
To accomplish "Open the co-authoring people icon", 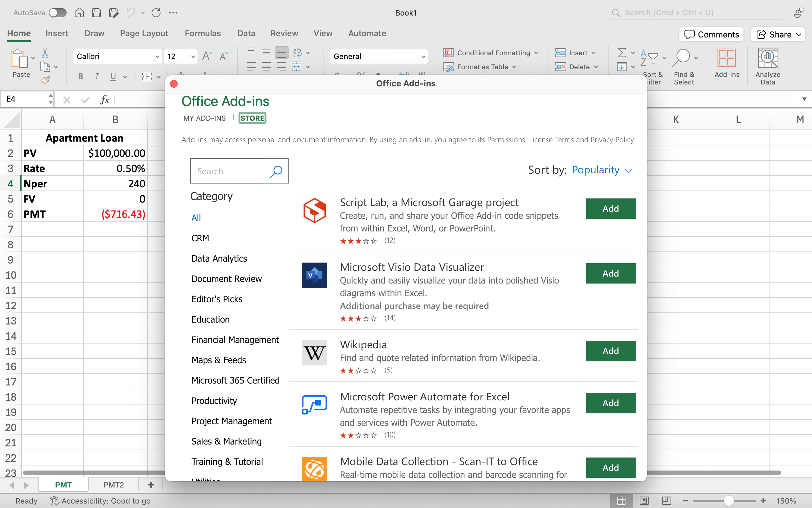I will coord(799,13).
